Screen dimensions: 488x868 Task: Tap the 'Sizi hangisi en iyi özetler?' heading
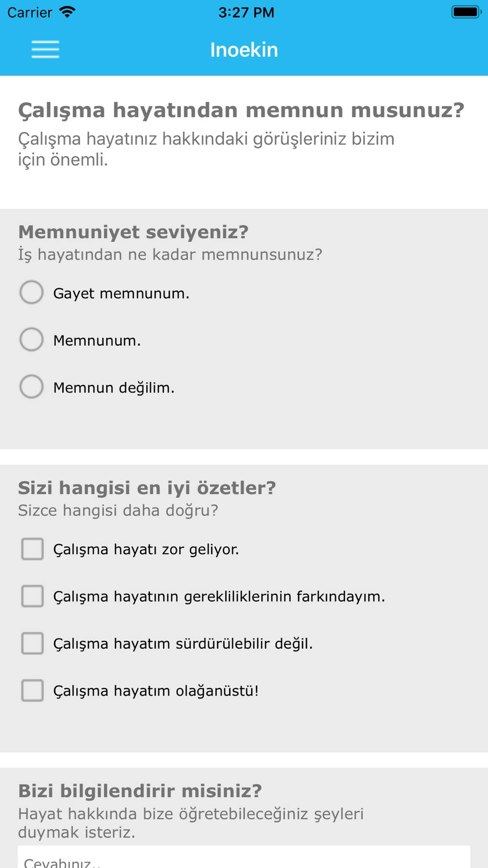(x=147, y=488)
